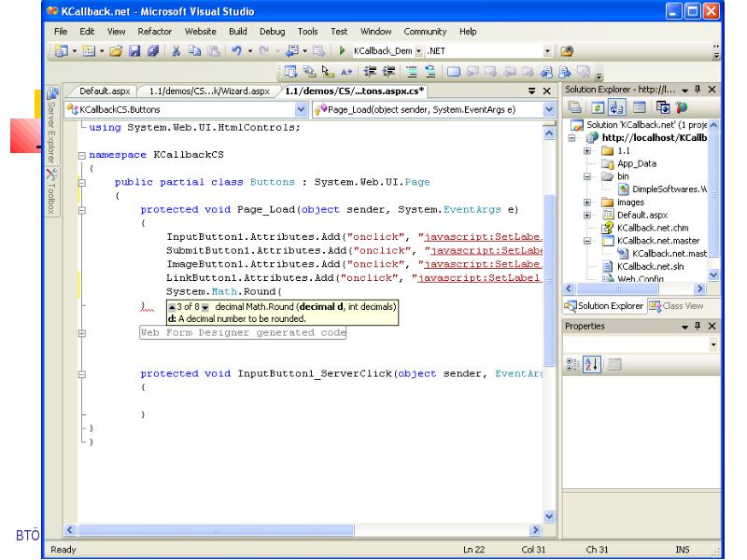Open the Community menu

tap(425, 32)
